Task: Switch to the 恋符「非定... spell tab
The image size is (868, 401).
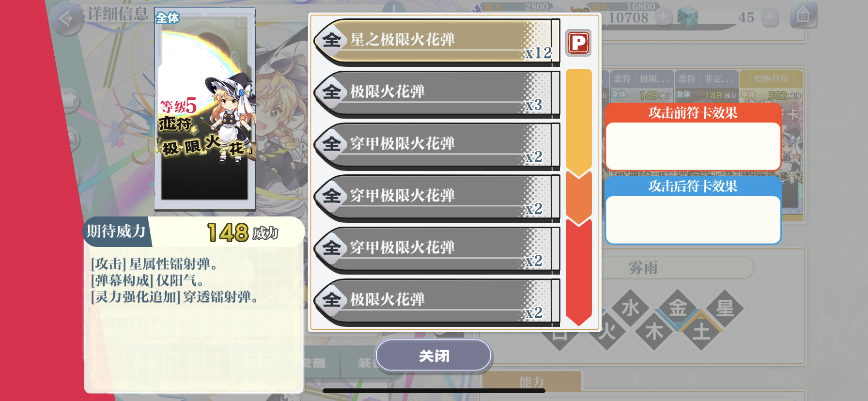Action: click(x=706, y=79)
